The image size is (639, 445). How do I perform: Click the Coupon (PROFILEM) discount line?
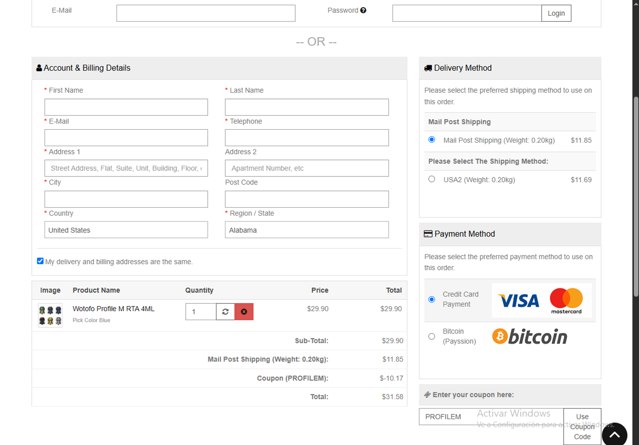point(292,378)
